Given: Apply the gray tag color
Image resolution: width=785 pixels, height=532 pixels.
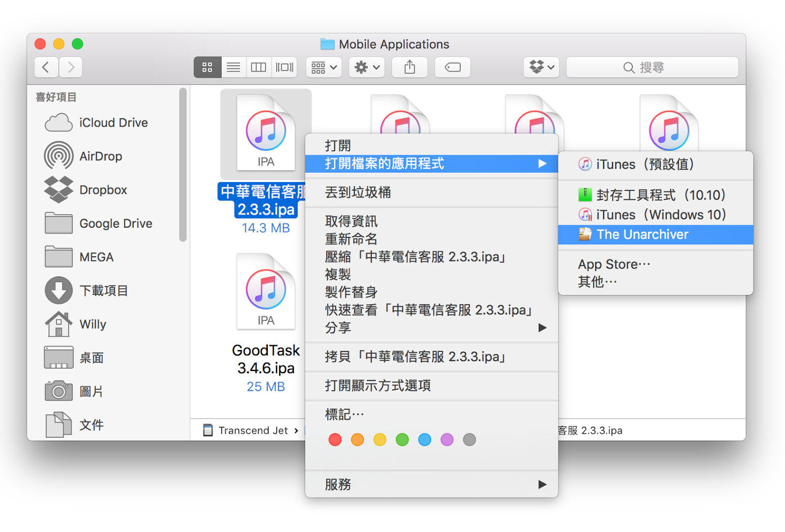Looking at the screenshot, I should coord(470,440).
